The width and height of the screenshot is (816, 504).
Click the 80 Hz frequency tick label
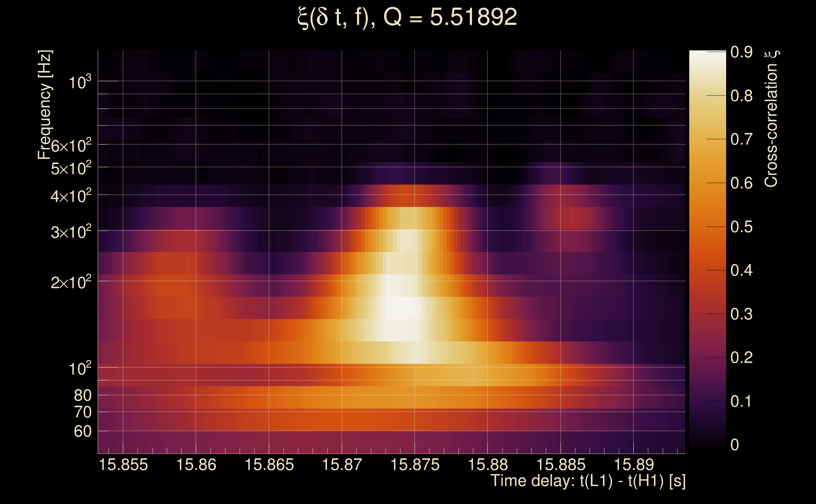(x=82, y=395)
